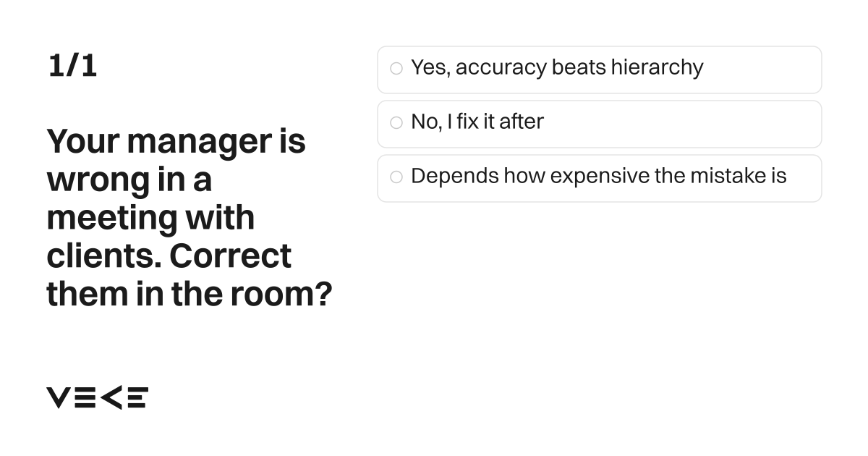Viewport: 868px width, 456px height.
Task: Click the left-pointing chevron glyph in the logo
Action: click(111, 397)
